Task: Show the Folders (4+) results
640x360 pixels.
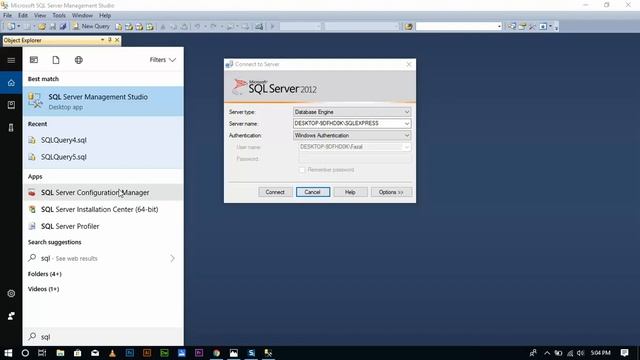Action: (x=44, y=274)
